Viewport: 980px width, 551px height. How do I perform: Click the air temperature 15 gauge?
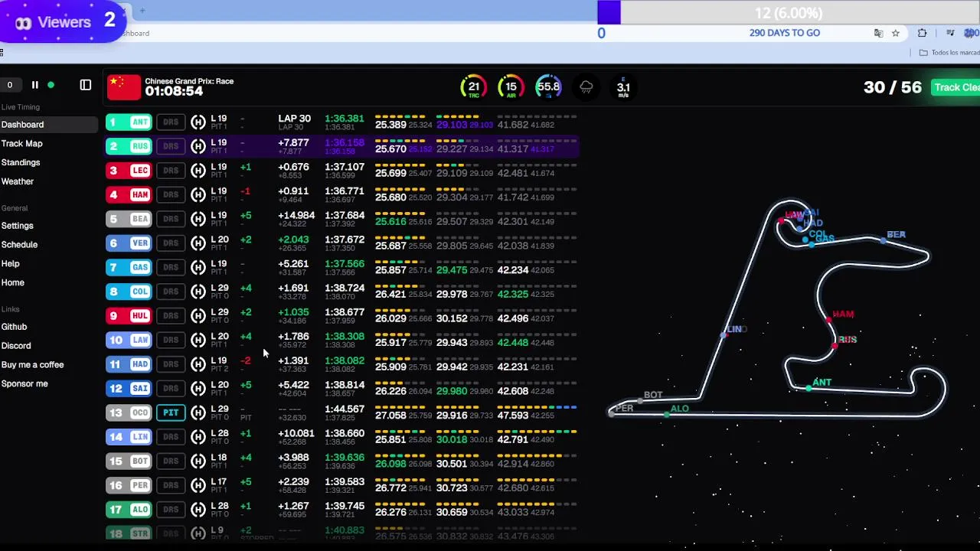(x=511, y=87)
